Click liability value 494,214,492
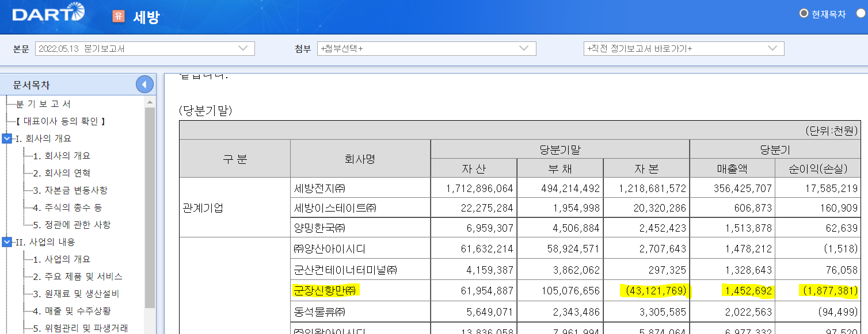 tap(570, 188)
